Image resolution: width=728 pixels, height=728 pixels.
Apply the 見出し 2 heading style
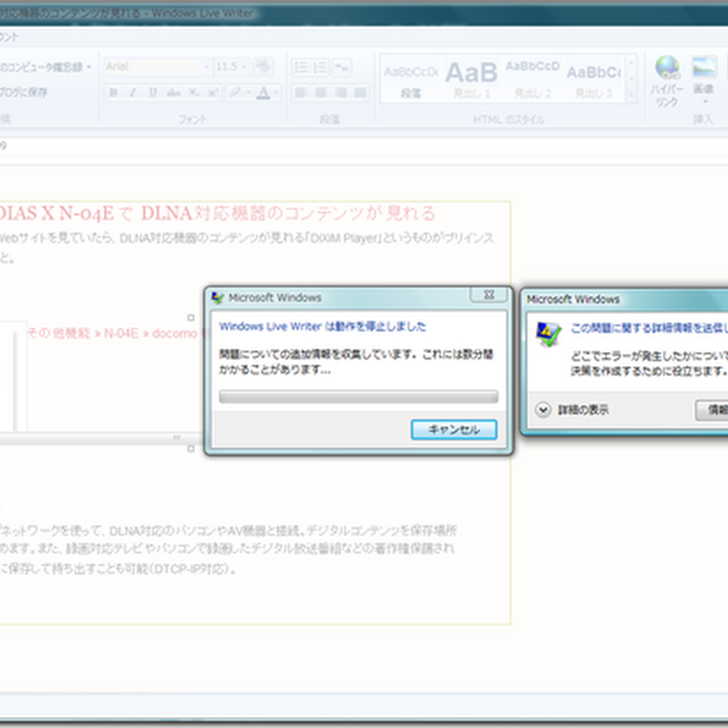(532, 79)
